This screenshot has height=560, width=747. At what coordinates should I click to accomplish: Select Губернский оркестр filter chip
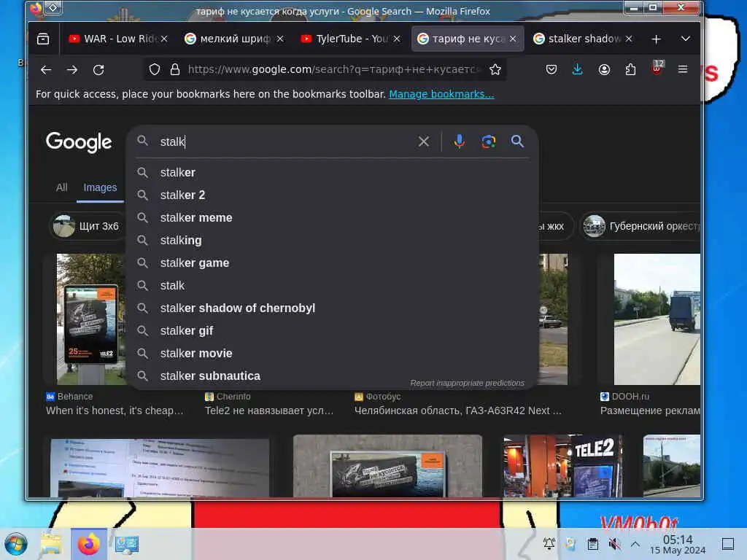640,226
